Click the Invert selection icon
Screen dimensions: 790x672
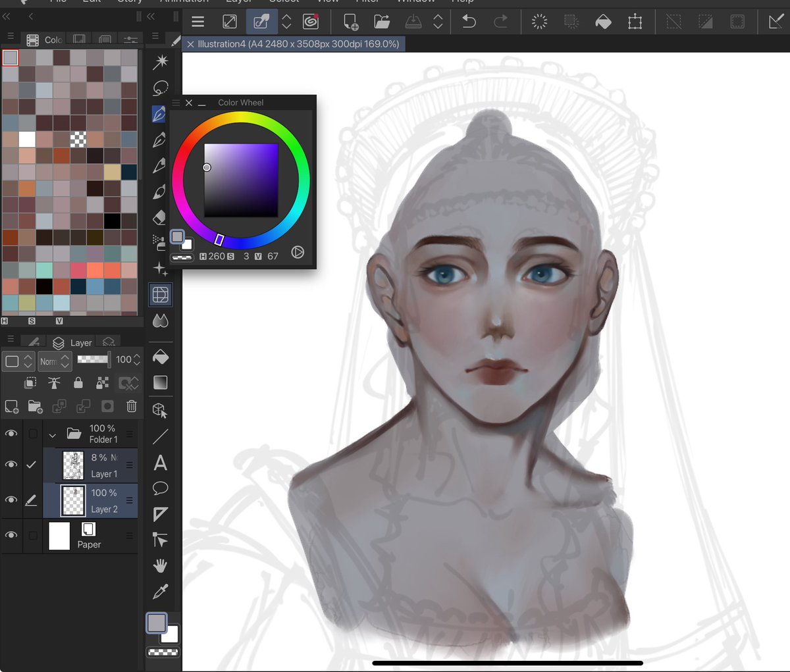click(705, 22)
